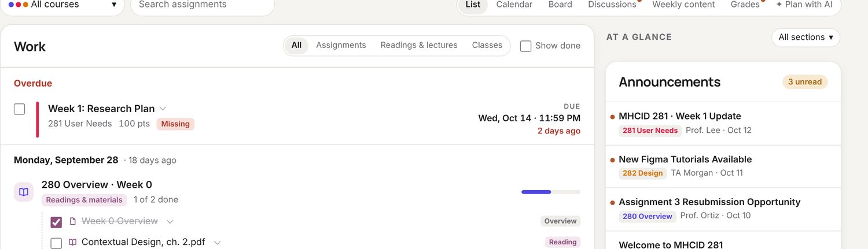Screen dimensions: 868x249
Task: Open the 3 unread announcements badge
Action: (805, 82)
